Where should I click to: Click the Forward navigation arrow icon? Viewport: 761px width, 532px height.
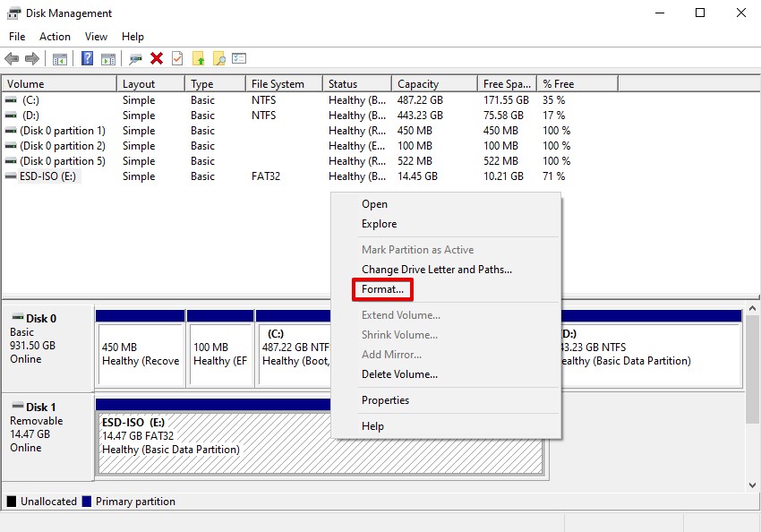[32, 57]
